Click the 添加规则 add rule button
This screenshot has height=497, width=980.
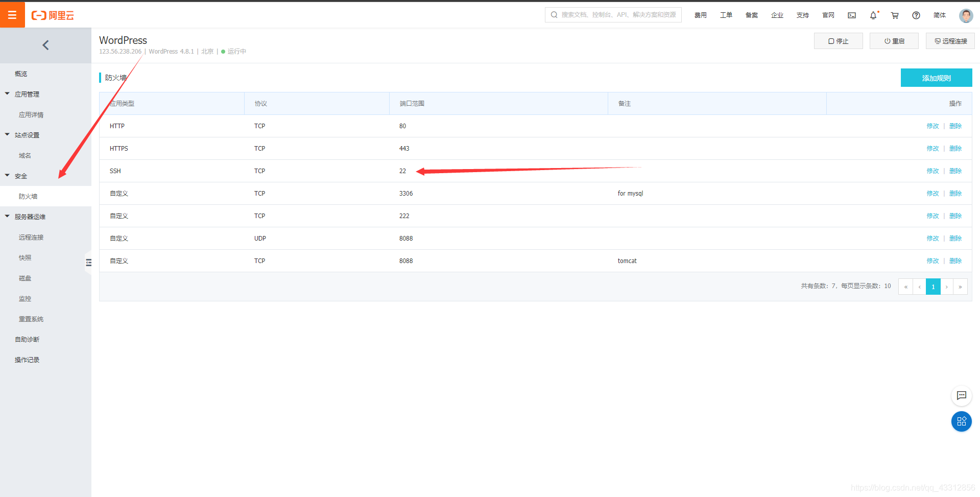(x=936, y=78)
